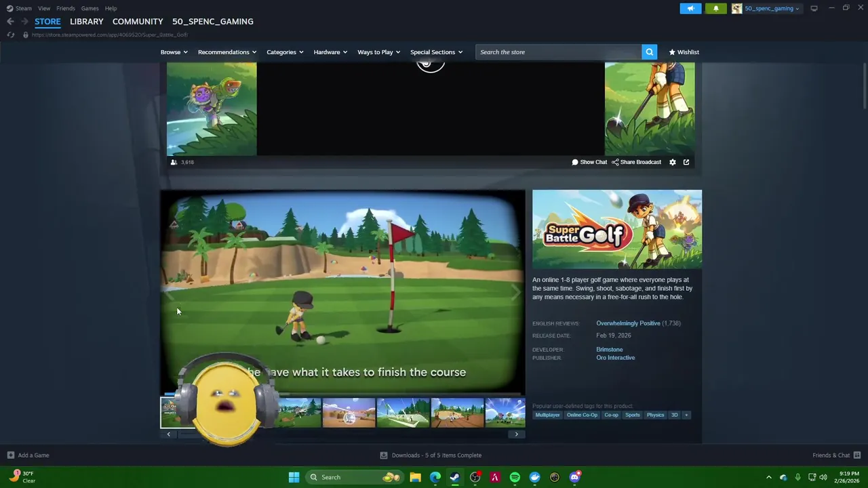Open the Wishlist
The height and width of the screenshot is (488, 868).
pos(684,52)
